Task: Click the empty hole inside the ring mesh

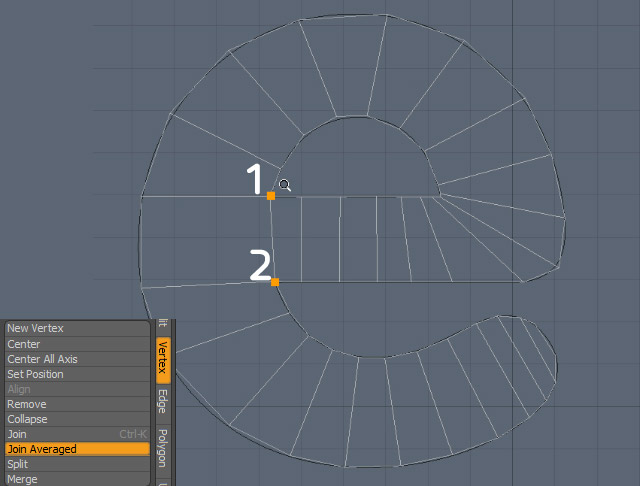Action: click(x=359, y=159)
